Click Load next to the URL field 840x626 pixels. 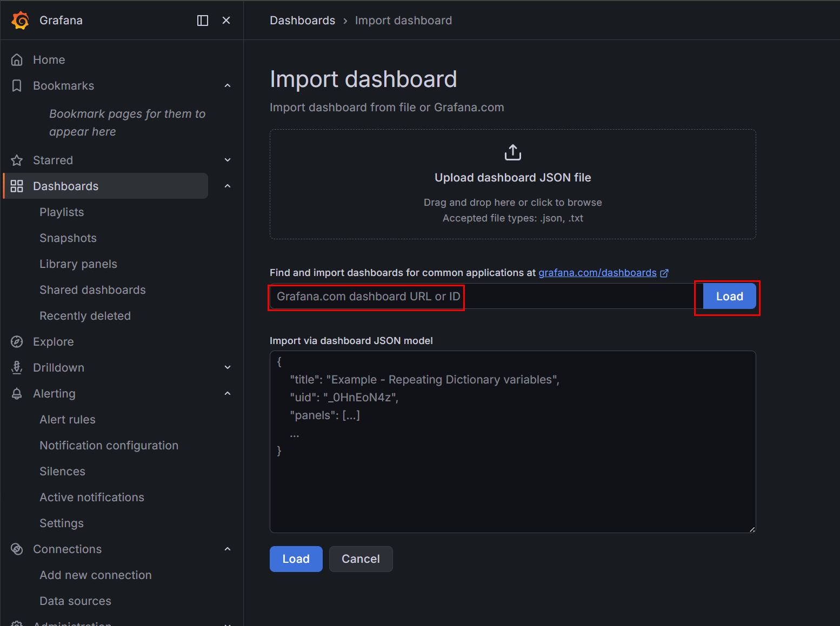click(730, 297)
